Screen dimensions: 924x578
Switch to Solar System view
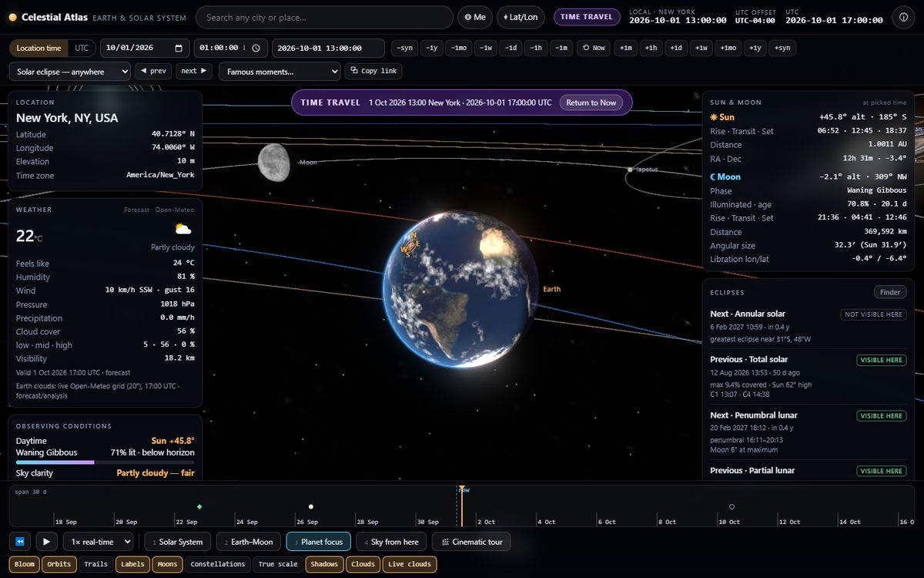[x=178, y=542]
